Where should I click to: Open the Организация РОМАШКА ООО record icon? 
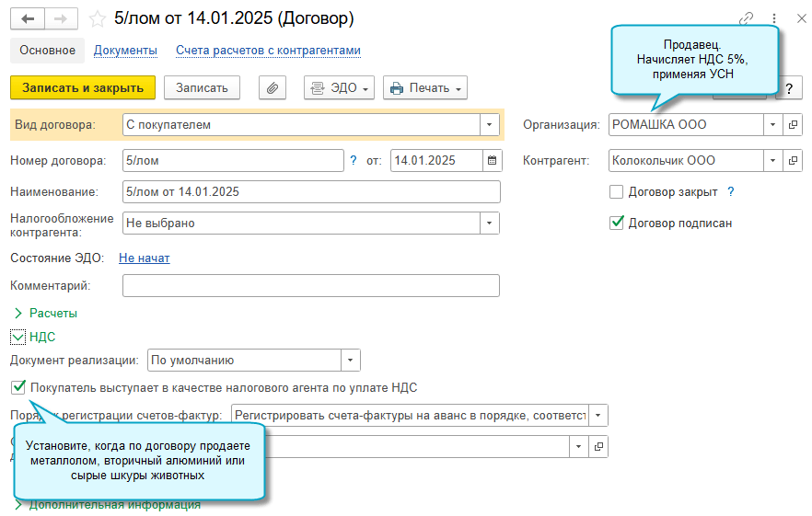click(x=793, y=124)
